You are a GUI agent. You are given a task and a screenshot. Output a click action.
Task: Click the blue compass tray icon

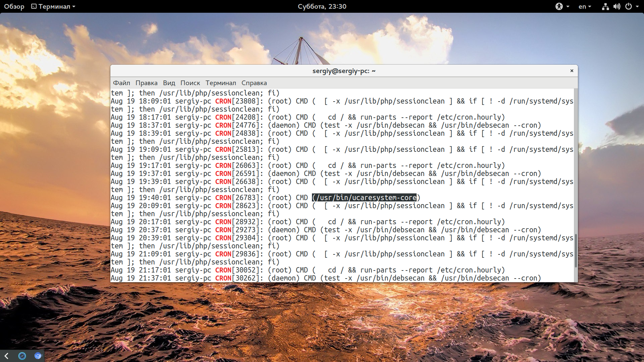point(22,356)
